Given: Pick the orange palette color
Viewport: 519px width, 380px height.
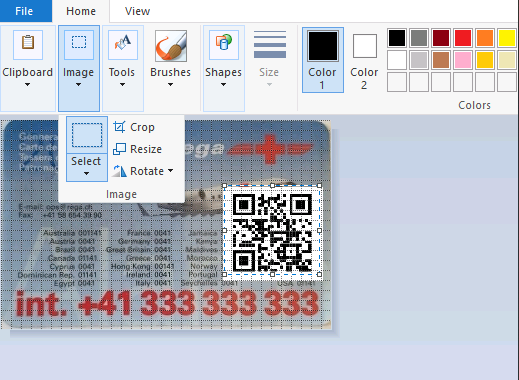Looking at the screenshot, I should [485, 38].
